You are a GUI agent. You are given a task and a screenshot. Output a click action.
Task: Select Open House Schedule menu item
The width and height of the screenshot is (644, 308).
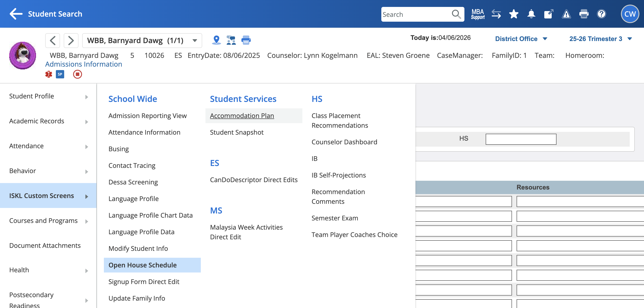pyautogui.click(x=142, y=265)
